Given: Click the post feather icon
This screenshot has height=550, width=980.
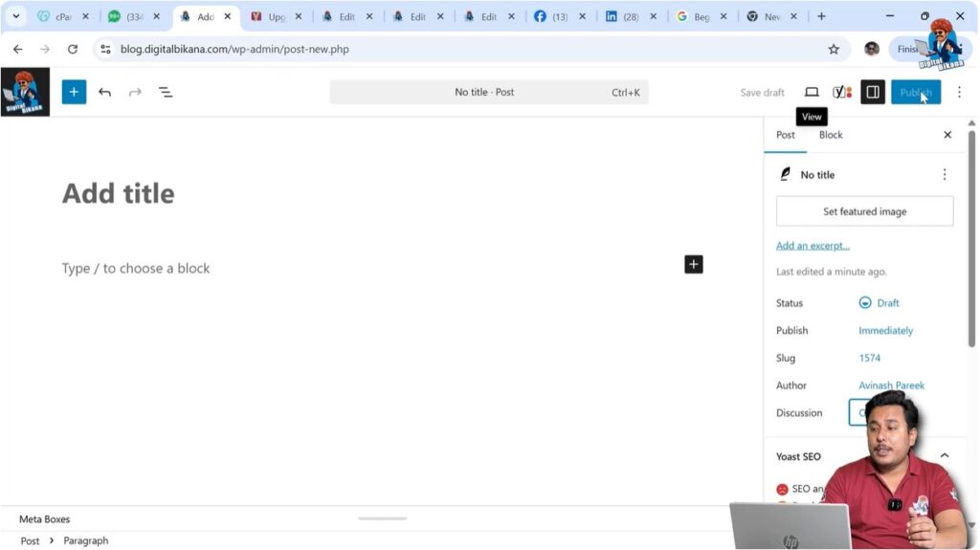Looking at the screenshot, I should (785, 174).
